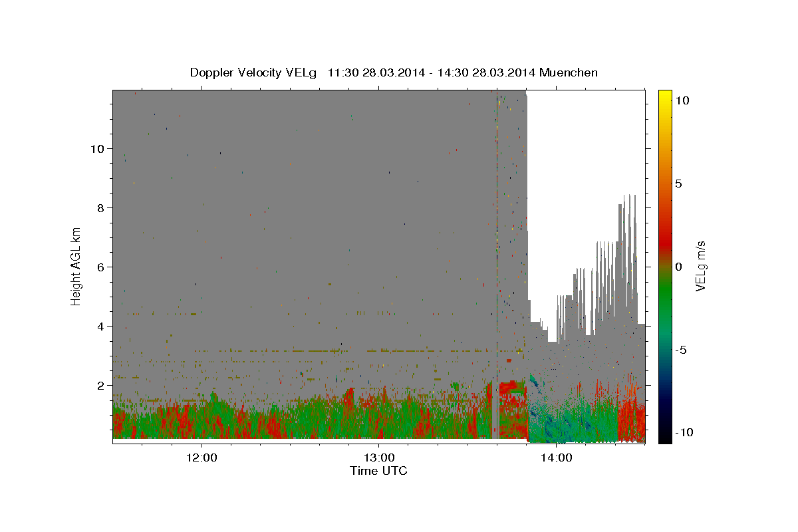The height and width of the screenshot is (532, 798).
Task: Click the plot title 'Doppler Velocity VELg'
Action: point(255,72)
